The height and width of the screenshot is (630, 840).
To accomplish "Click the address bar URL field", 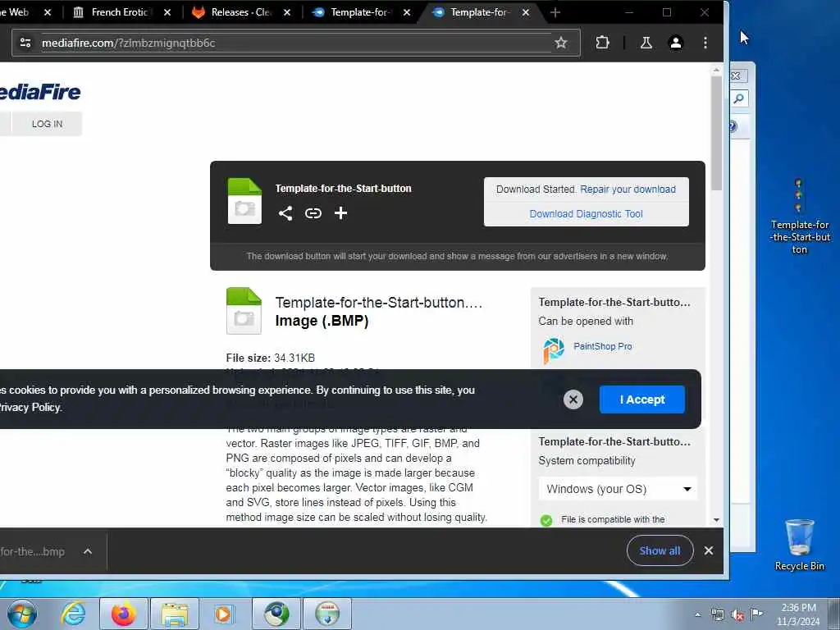I will click(x=294, y=43).
